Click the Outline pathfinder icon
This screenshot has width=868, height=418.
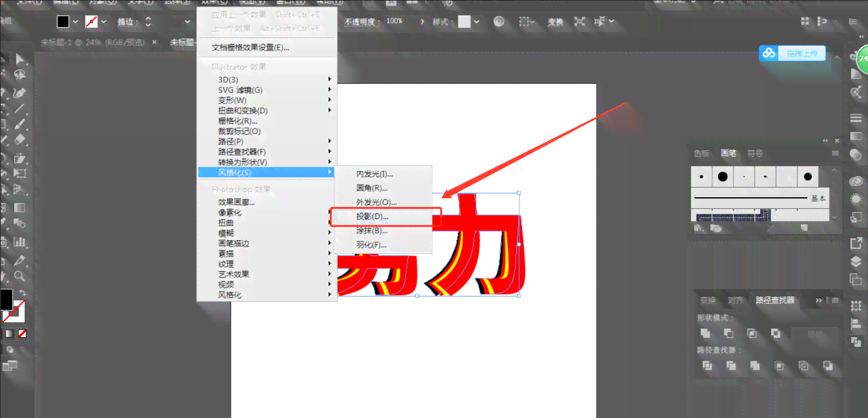click(x=804, y=365)
